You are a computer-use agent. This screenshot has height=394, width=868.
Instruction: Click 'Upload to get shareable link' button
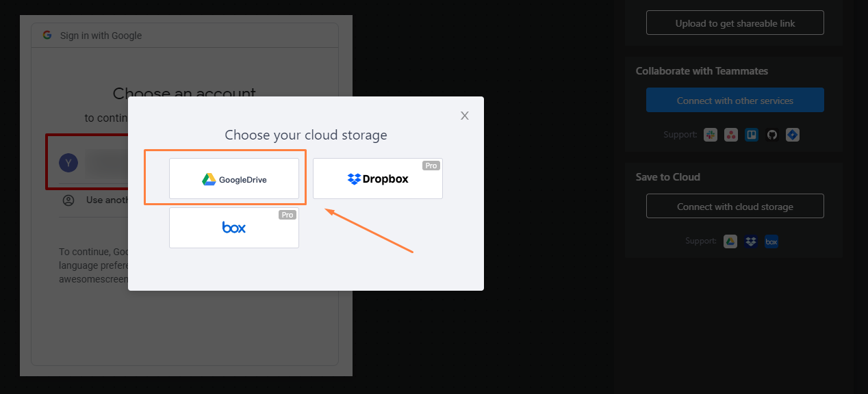pos(735,23)
